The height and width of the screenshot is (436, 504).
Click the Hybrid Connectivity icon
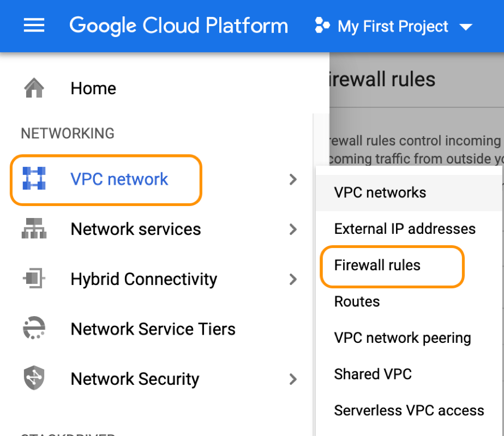point(34,279)
